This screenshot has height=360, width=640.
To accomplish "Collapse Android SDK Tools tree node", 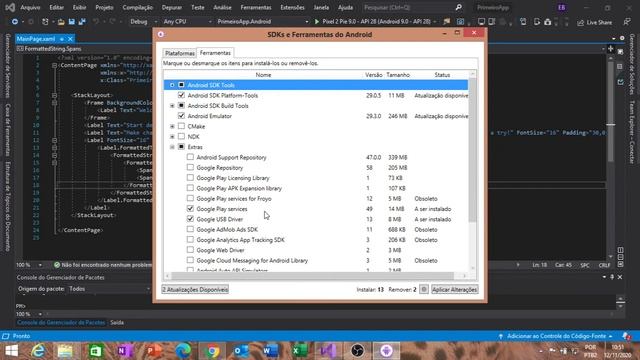I will pyautogui.click(x=172, y=85).
